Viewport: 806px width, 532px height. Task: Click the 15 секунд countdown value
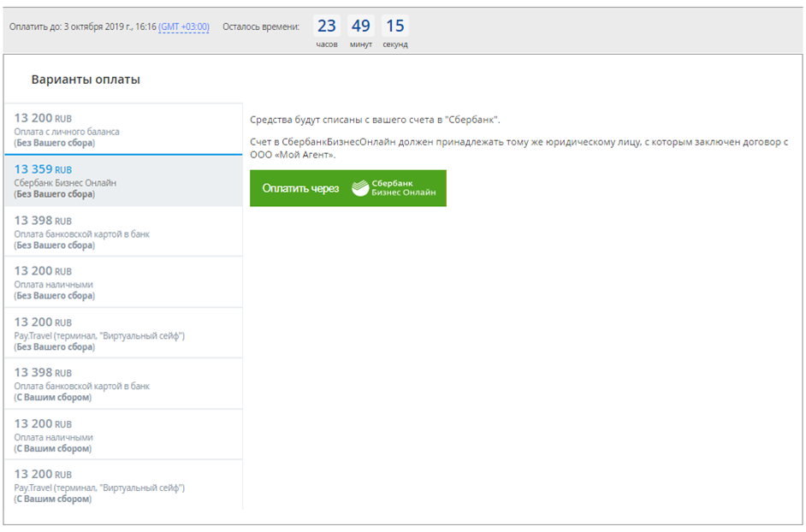395,26
